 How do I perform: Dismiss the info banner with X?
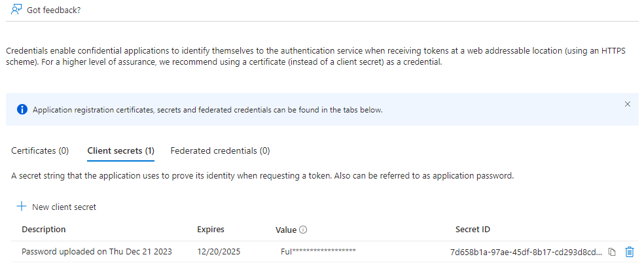coord(627,104)
